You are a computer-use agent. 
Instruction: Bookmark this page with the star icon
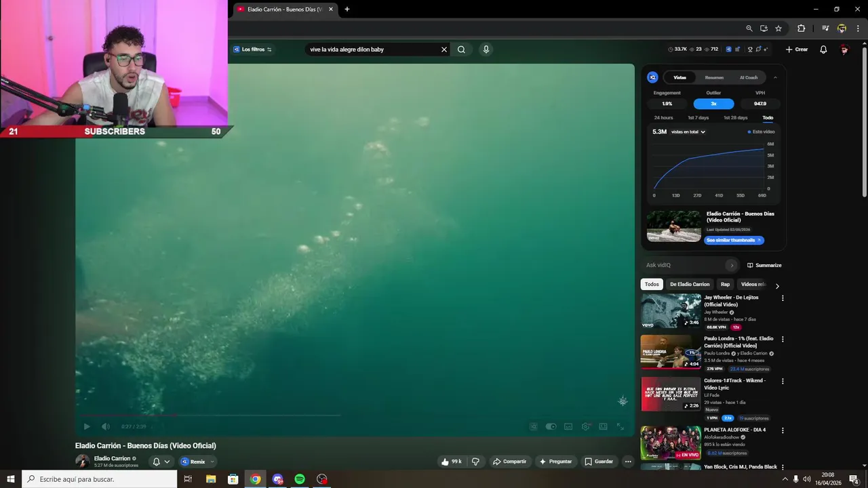778,28
